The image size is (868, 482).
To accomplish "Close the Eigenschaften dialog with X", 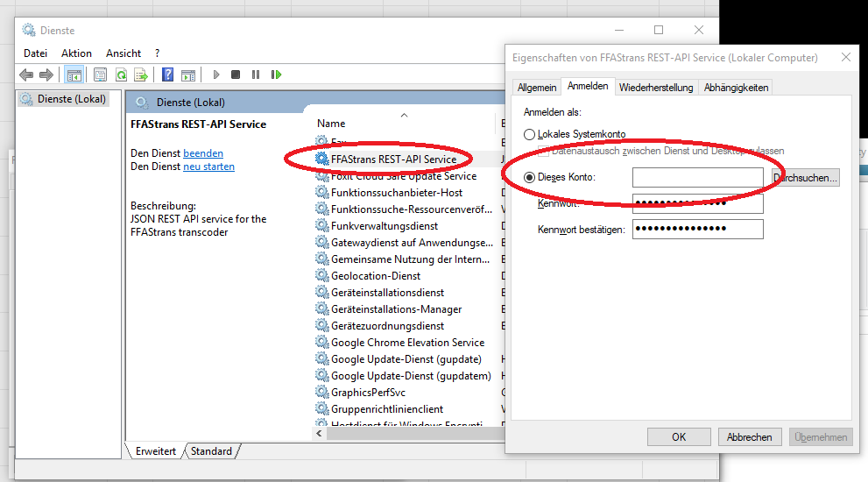I will pyautogui.click(x=845, y=57).
